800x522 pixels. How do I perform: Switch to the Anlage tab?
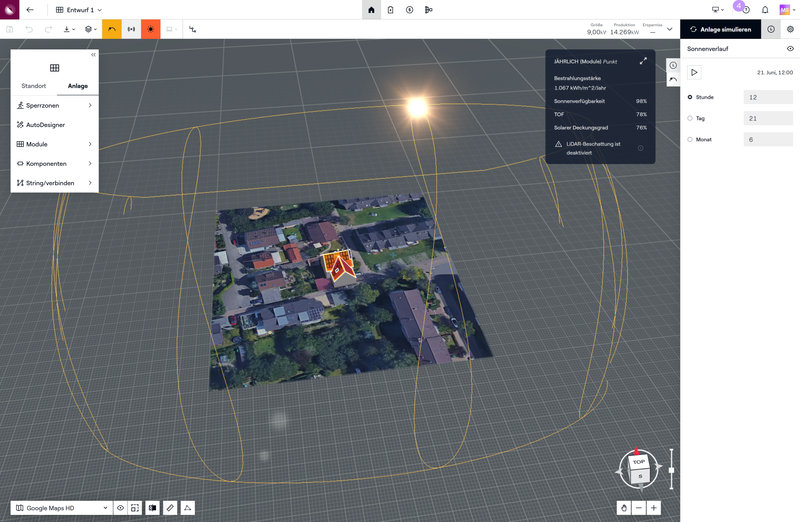click(78, 86)
